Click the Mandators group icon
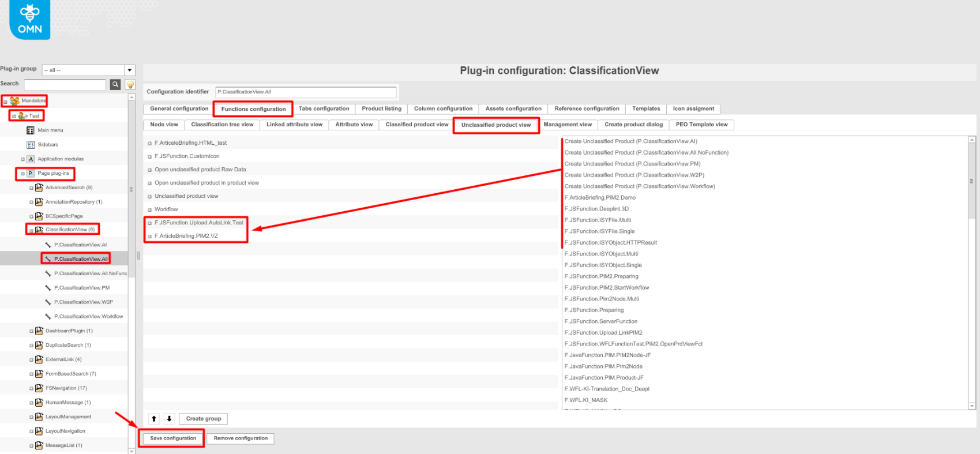Screen dimensions: 980x454 14,101
